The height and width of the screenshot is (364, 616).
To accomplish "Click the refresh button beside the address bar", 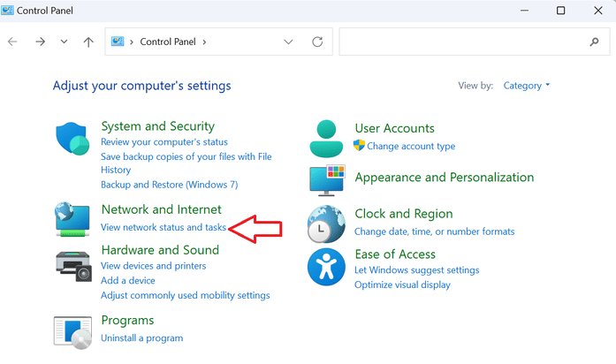I will point(317,42).
